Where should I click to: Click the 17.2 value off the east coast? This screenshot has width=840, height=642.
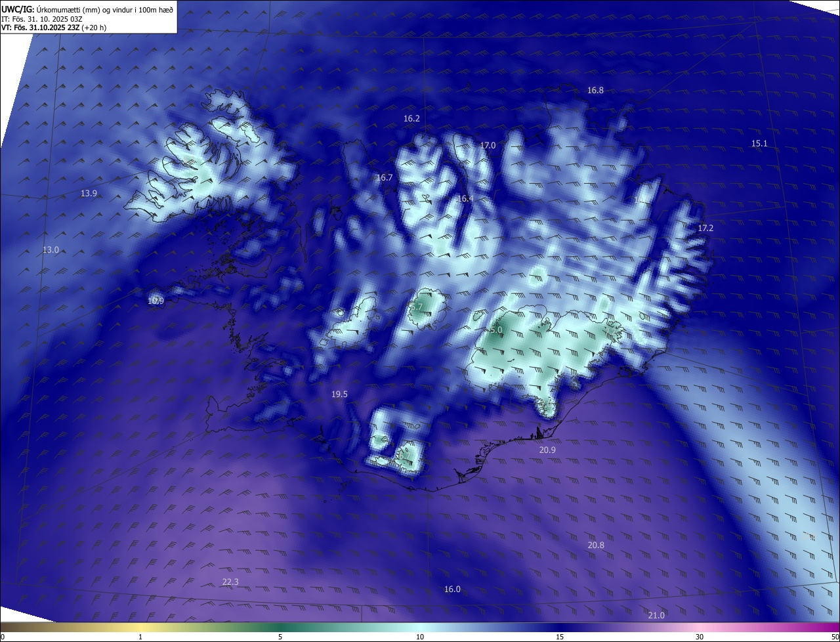[705, 228]
